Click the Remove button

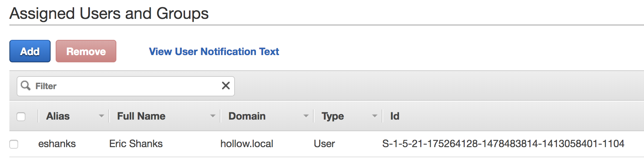tap(86, 51)
